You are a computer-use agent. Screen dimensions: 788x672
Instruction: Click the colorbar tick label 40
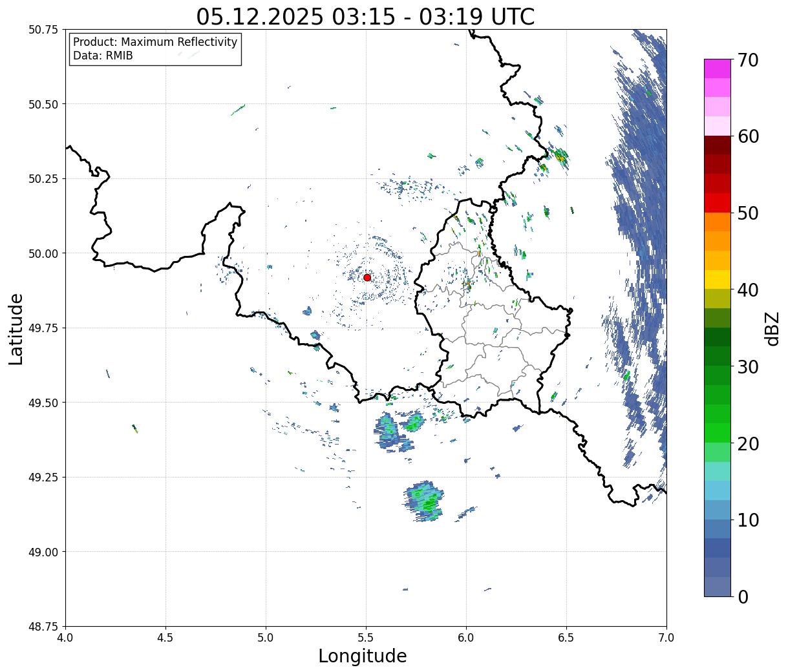748,289
